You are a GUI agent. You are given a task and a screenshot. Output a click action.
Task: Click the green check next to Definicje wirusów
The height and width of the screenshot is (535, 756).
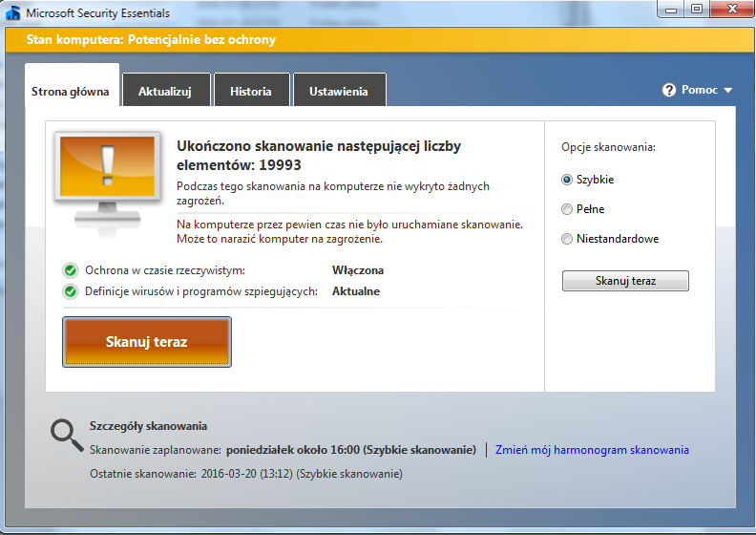coord(71,291)
